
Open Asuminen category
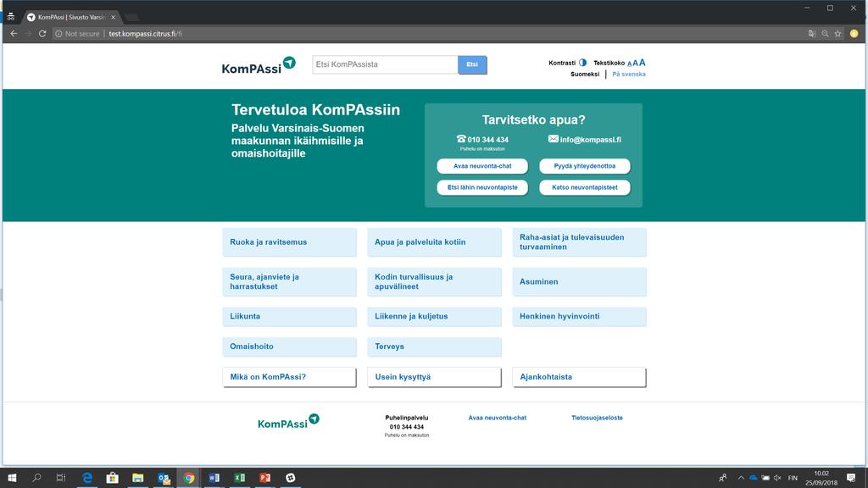pyautogui.click(x=579, y=281)
